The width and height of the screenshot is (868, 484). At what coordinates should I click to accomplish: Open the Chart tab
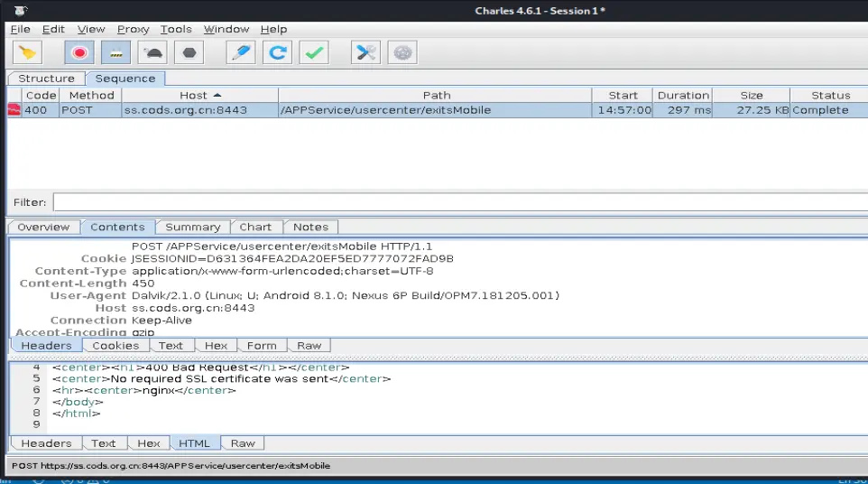click(255, 227)
